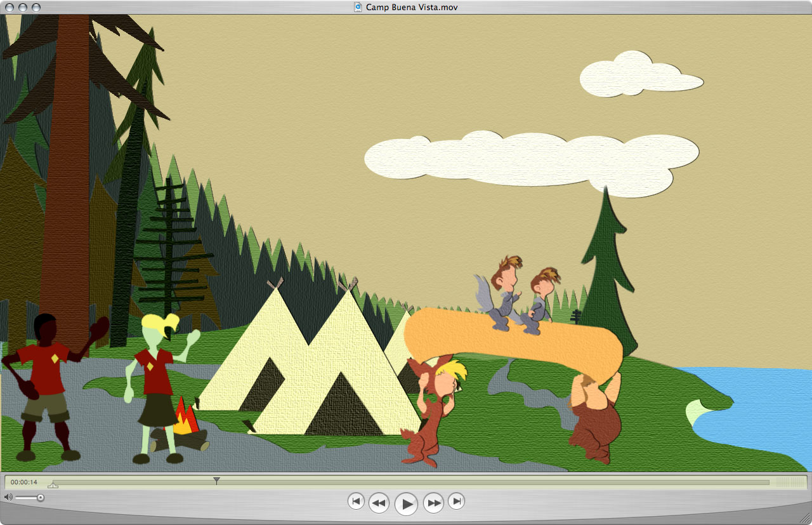Click the window resize grip corner
Screen dimensions: 812x525
click(x=805, y=517)
